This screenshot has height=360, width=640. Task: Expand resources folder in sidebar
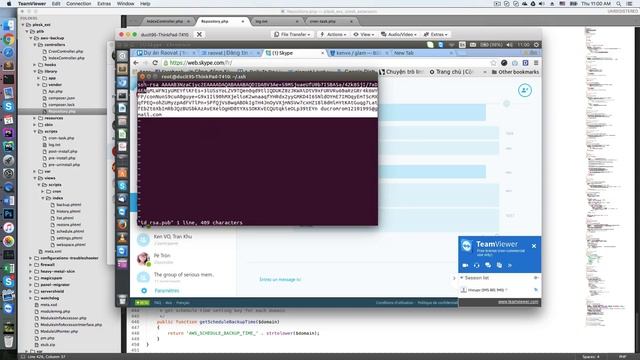(35, 118)
